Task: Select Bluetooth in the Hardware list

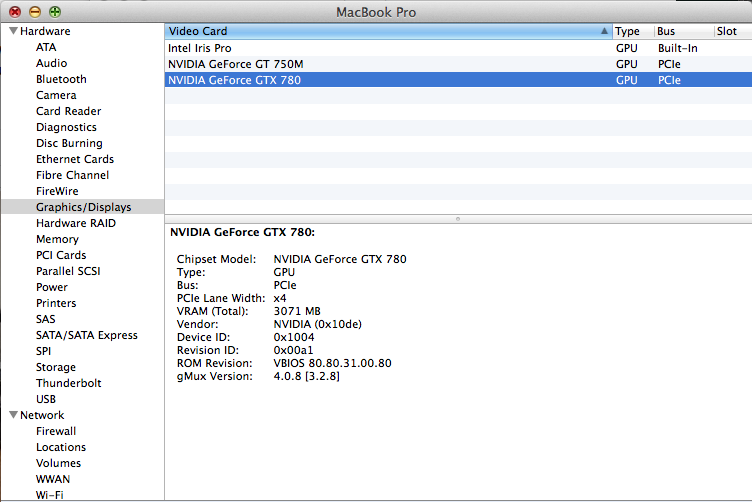Action: [x=61, y=79]
